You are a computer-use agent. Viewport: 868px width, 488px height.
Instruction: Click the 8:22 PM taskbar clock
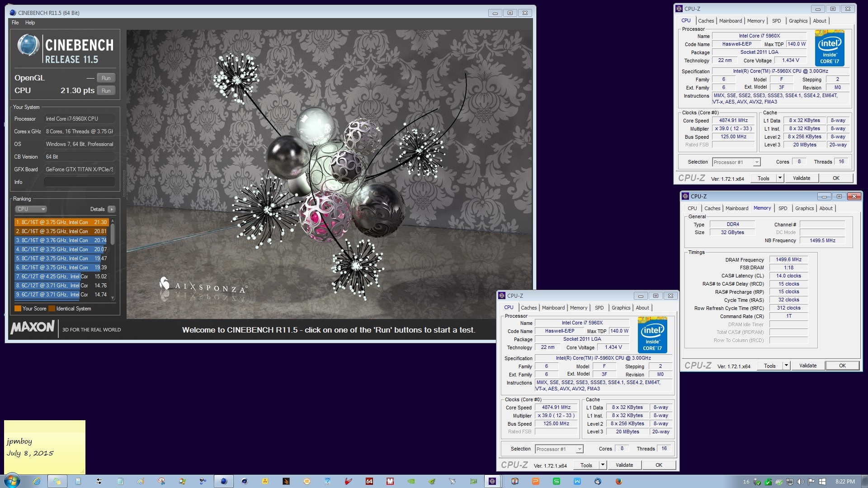(x=845, y=482)
